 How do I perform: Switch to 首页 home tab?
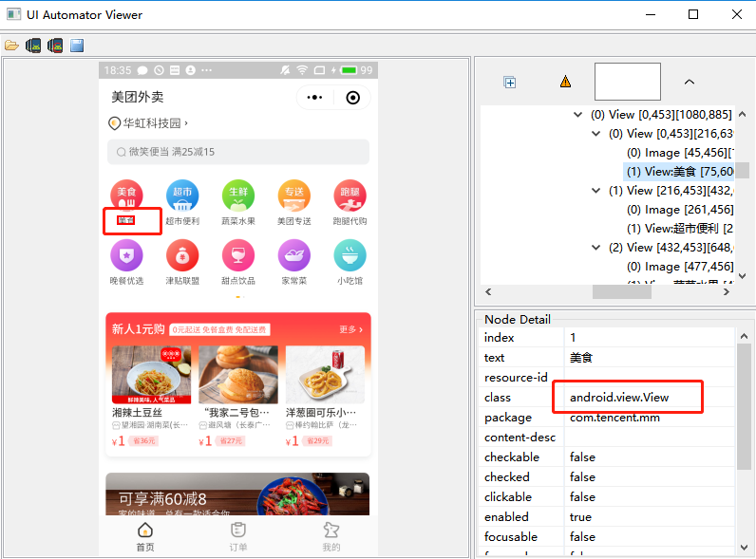coord(145,536)
